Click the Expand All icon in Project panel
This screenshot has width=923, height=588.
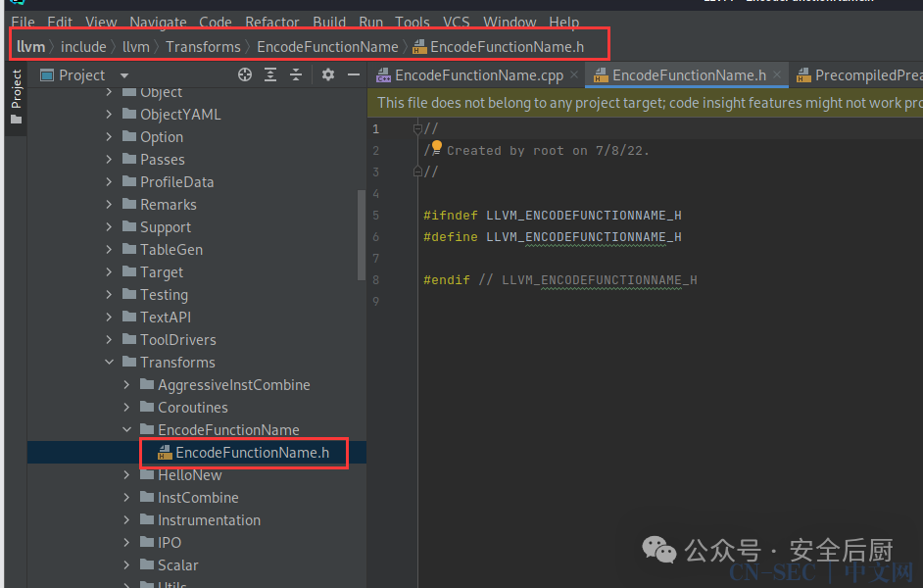(x=270, y=74)
